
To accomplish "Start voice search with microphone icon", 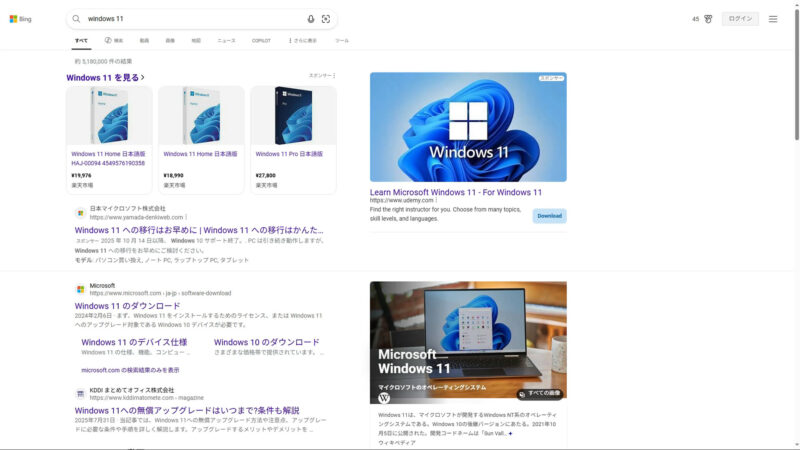I will click(x=311, y=19).
